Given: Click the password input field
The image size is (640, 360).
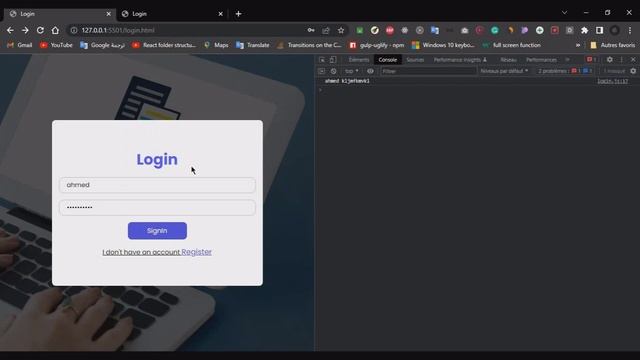Looking at the screenshot, I should (157, 207).
